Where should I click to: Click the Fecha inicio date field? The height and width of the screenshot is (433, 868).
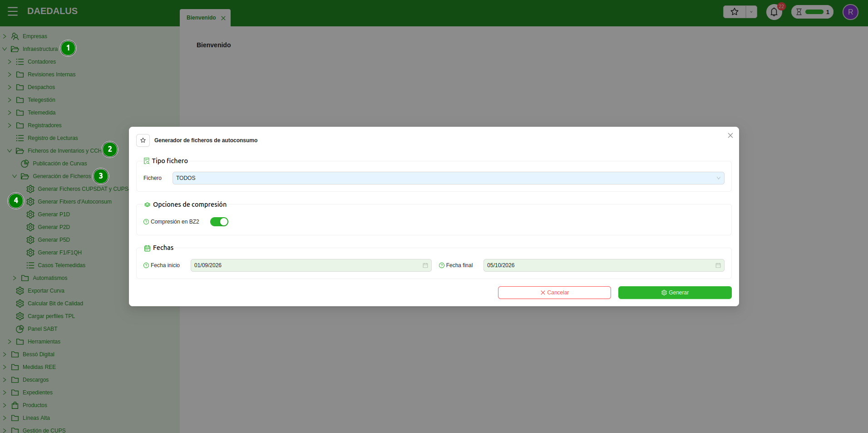click(311, 265)
